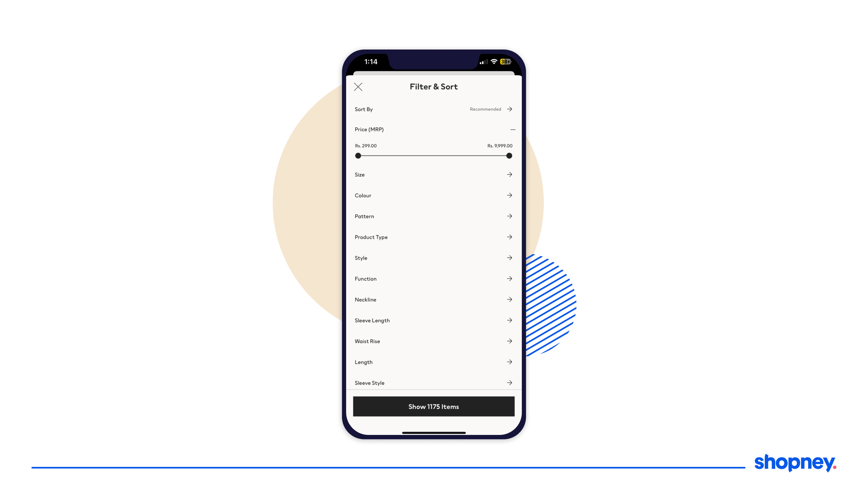
Task: Click Show 1175 Items button
Action: click(433, 406)
